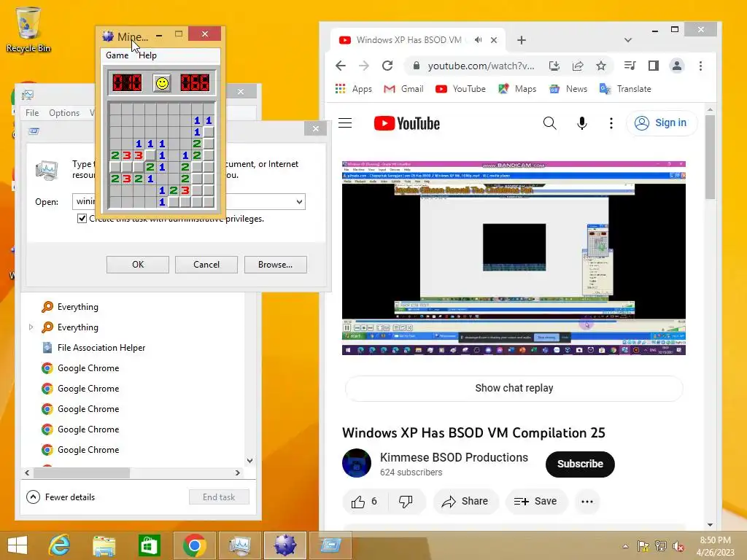Open the Windows Start button
The image size is (747, 560).
tap(18, 545)
